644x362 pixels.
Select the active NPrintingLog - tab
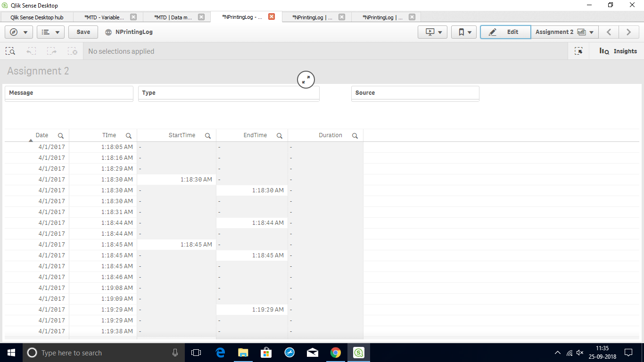(242, 17)
